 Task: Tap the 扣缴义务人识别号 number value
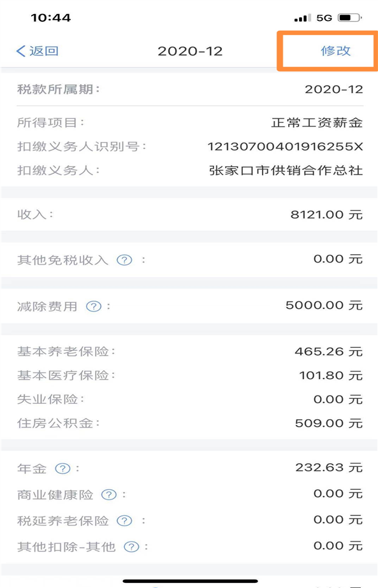(286, 147)
